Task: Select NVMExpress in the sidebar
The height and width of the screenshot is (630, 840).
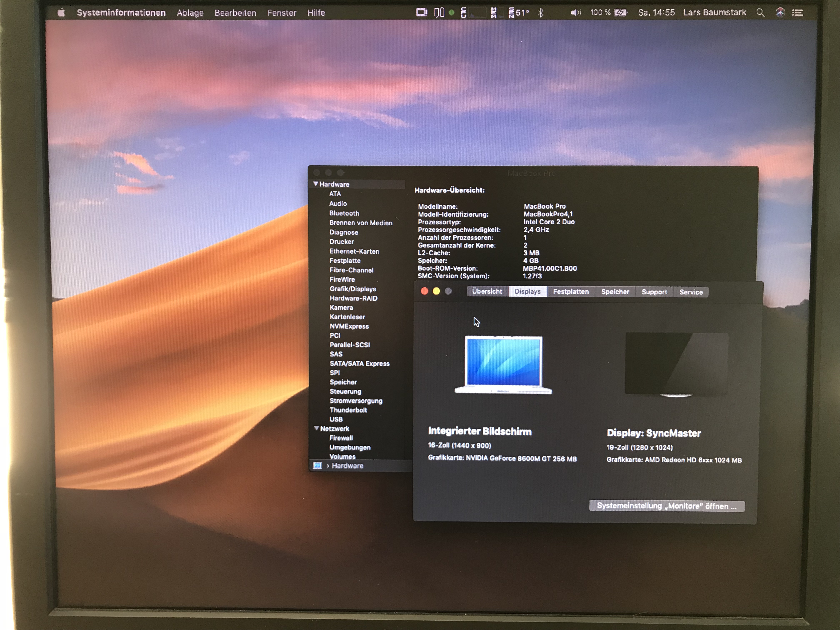Action: [349, 326]
